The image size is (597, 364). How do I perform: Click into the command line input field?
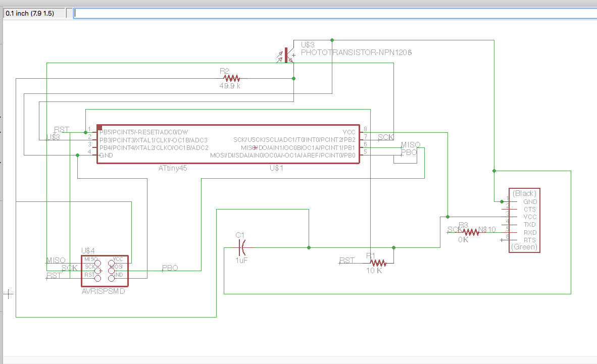(335, 13)
